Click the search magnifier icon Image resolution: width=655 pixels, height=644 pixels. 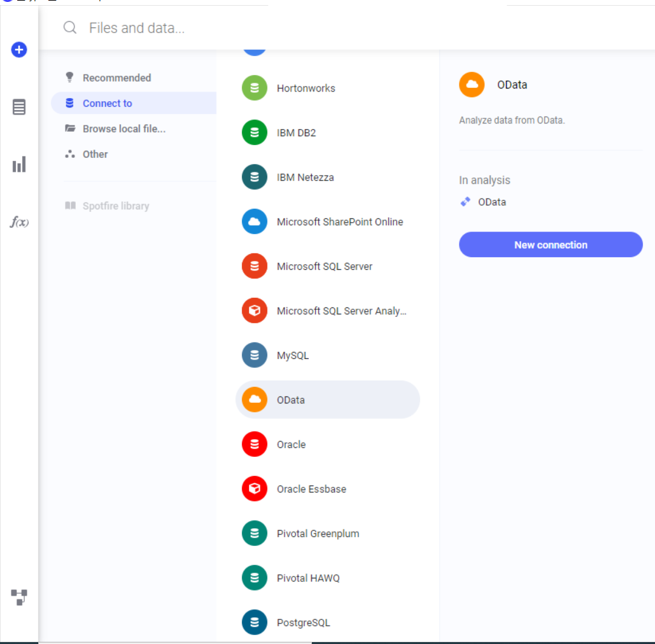pos(70,27)
